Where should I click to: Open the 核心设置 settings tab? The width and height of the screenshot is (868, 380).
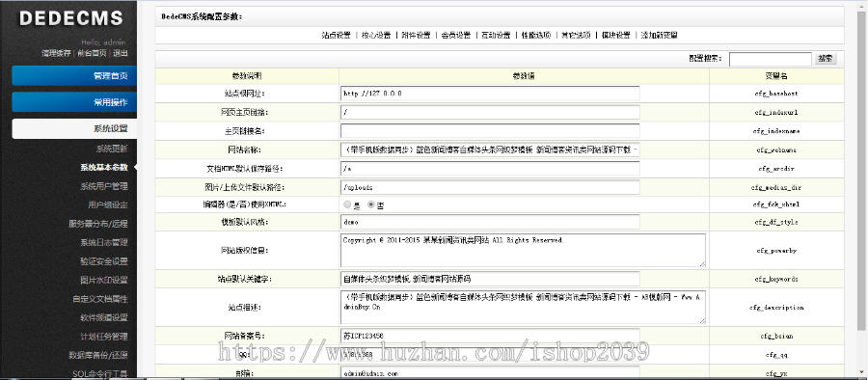(376, 35)
